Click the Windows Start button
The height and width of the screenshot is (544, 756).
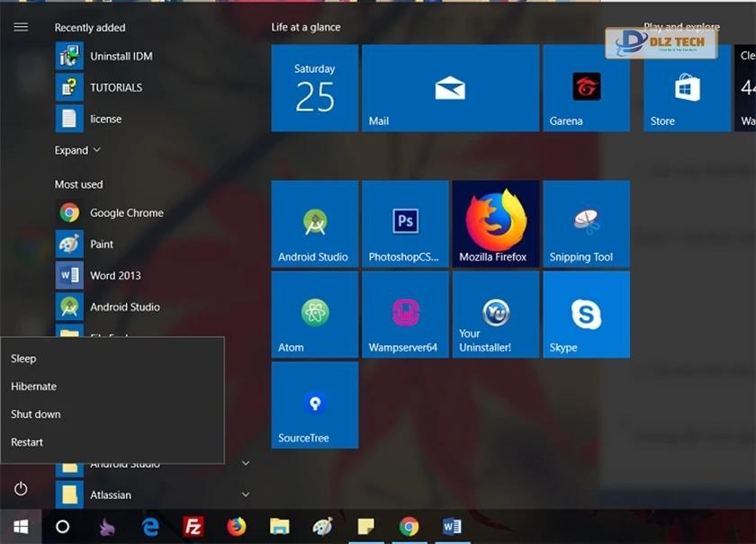click(20, 527)
